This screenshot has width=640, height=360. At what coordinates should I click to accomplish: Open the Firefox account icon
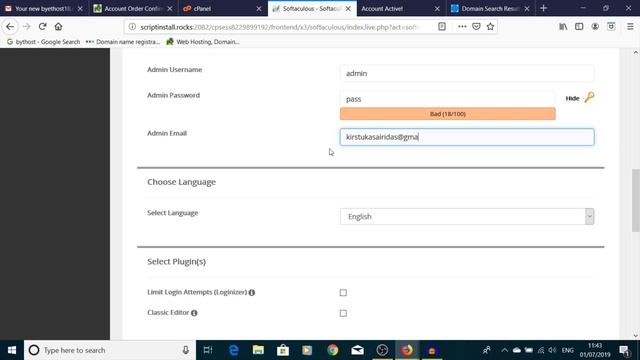click(x=595, y=27)
